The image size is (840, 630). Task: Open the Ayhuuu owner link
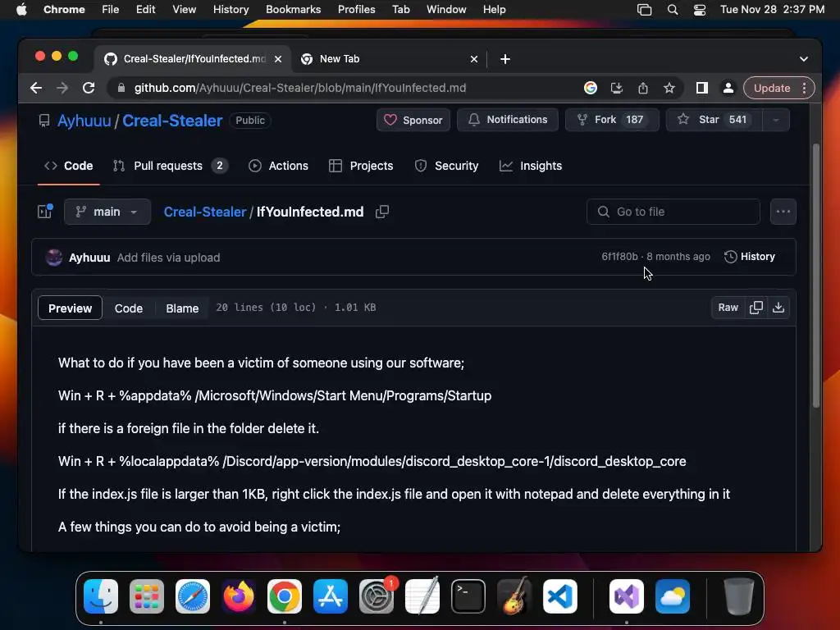click(84, 121)
